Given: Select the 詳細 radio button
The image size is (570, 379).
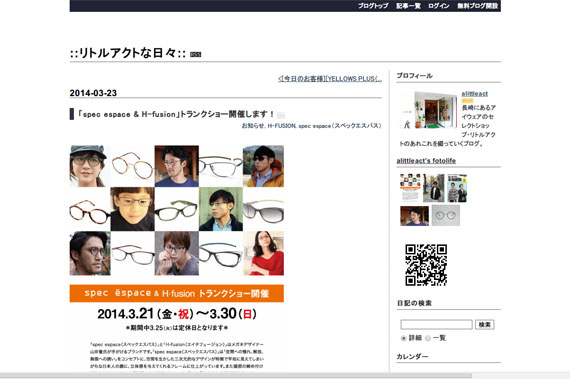Looking at the screenshot, I should tap(404, 338).
